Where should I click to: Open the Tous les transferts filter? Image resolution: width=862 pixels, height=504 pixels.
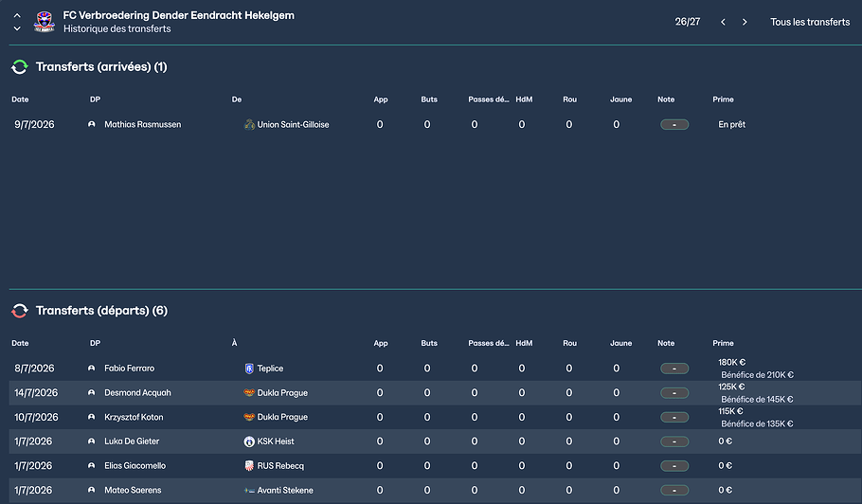[x=810, y=22]
